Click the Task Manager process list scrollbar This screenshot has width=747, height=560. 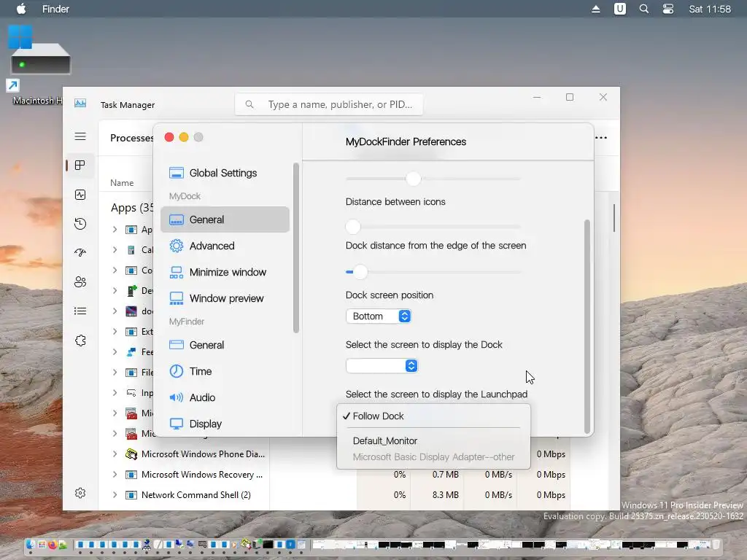[x=614, y=218]
